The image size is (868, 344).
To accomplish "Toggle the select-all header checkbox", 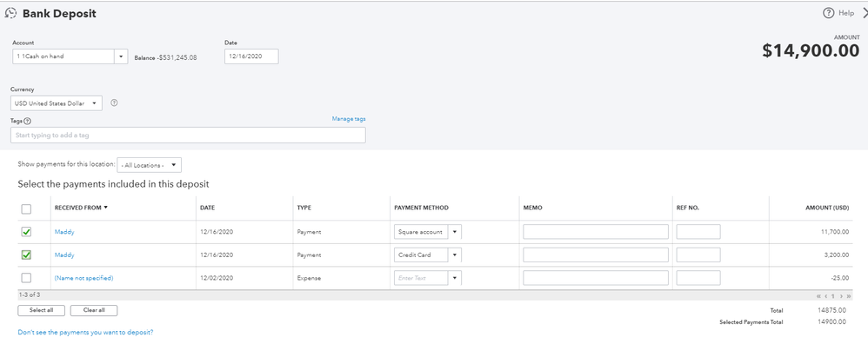I will pyautogui.click(x=26, y=209).
